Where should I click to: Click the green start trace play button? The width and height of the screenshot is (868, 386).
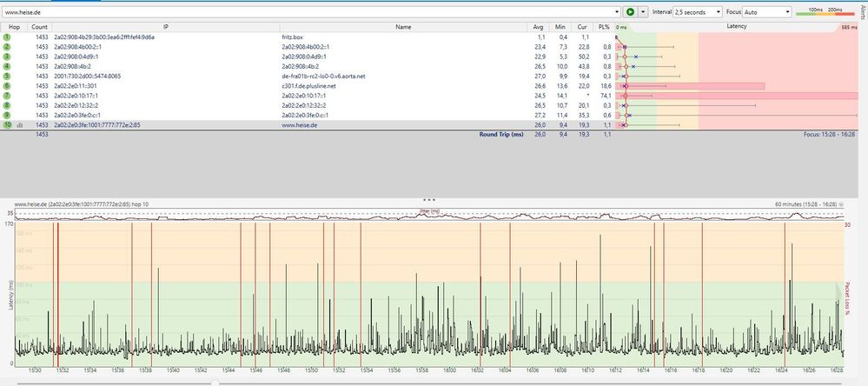click(630, 12)
